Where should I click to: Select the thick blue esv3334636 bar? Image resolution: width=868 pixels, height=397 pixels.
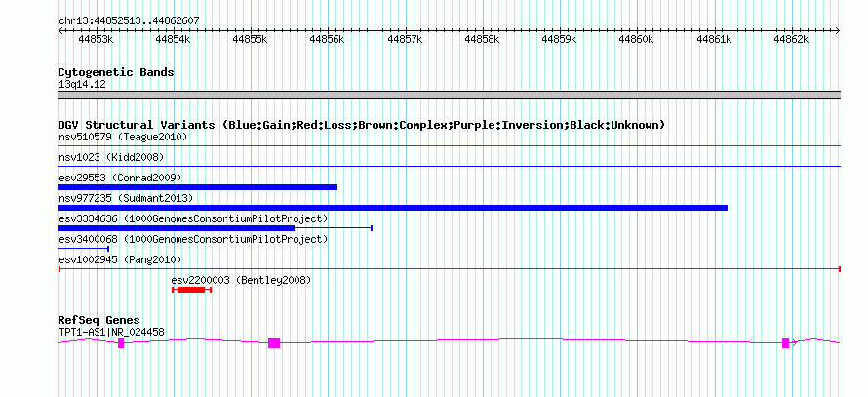coord(176,228)
